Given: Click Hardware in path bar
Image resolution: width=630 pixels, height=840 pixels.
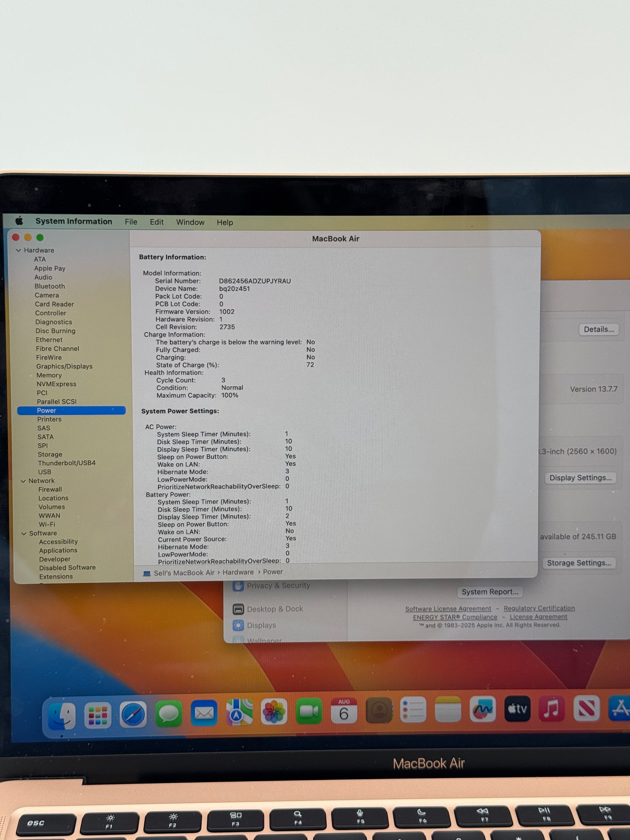Looking at the screenshot, I should 238,572.
